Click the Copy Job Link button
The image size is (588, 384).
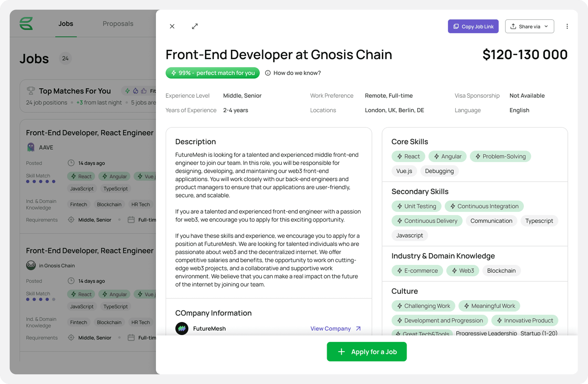pyautogui.click(x=473, y=26)
